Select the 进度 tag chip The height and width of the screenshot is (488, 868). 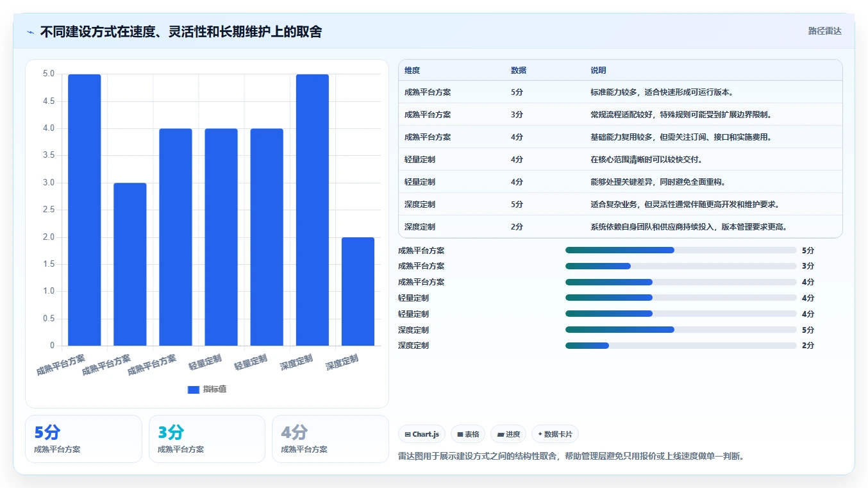[508, 434]
